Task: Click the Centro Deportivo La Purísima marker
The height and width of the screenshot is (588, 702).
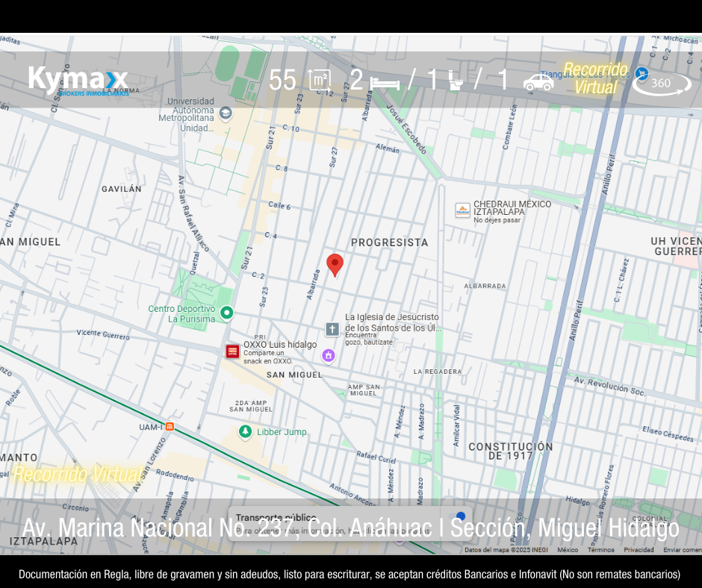Action: click(227, 313)
